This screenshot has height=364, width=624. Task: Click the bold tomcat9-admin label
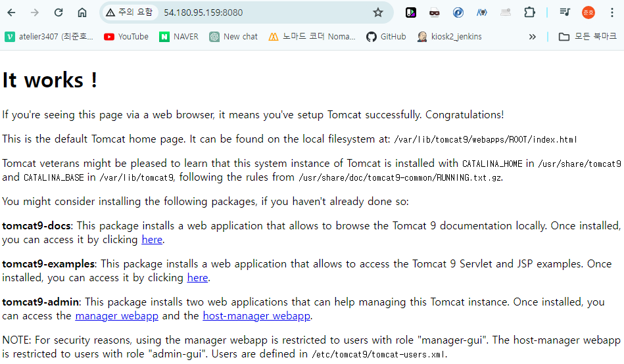point(40,302)
